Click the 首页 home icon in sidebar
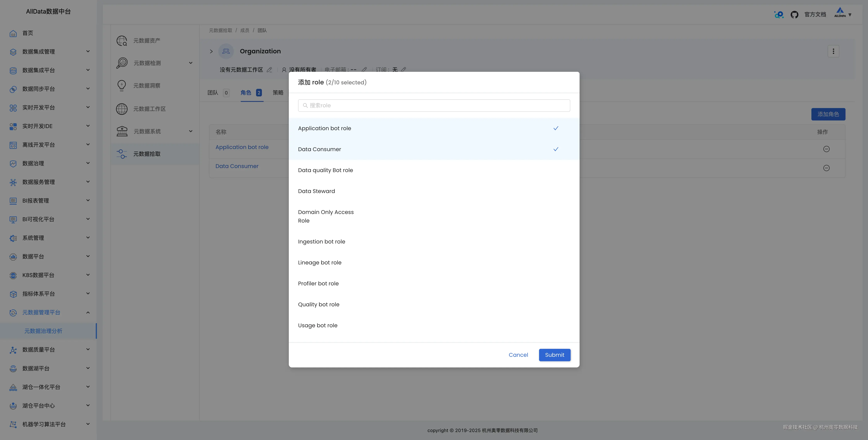Viewport: 868px width, 440px height. click(13, 33)
